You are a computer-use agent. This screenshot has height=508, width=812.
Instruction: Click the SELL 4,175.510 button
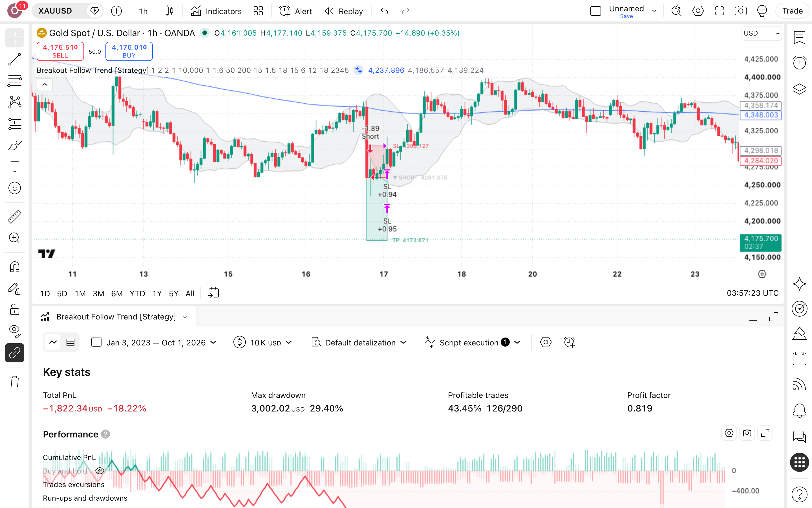60,51
